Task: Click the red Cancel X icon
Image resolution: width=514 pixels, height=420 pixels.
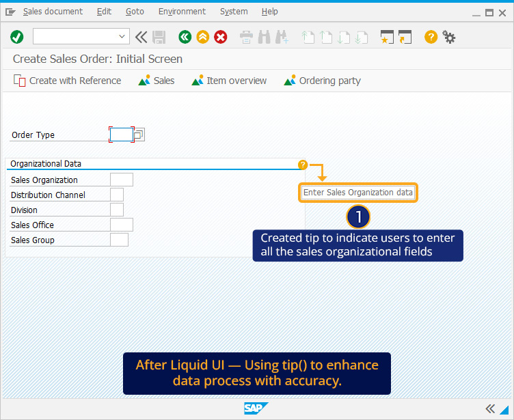Action: pyautogui.click(x=221, y=37)
